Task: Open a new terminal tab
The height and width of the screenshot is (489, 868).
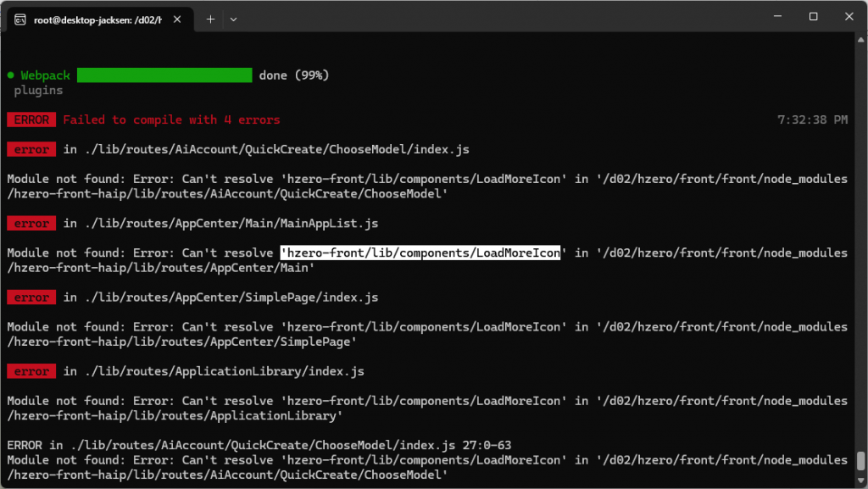Action: pos(210,19)
